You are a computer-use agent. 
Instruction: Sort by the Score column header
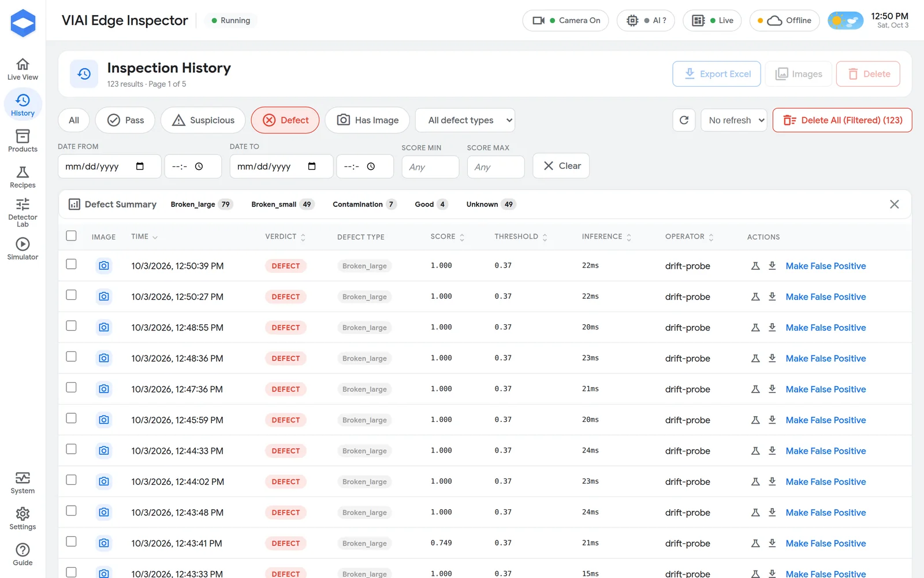(448, 237)
